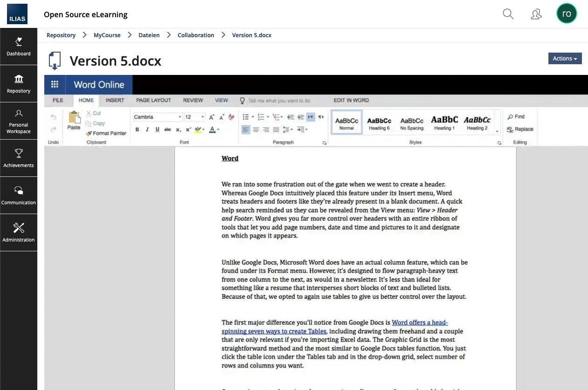This screenshot has width=588, height=390.
Task: Open Administration in the left sidebar
Action: pos(19,233)
